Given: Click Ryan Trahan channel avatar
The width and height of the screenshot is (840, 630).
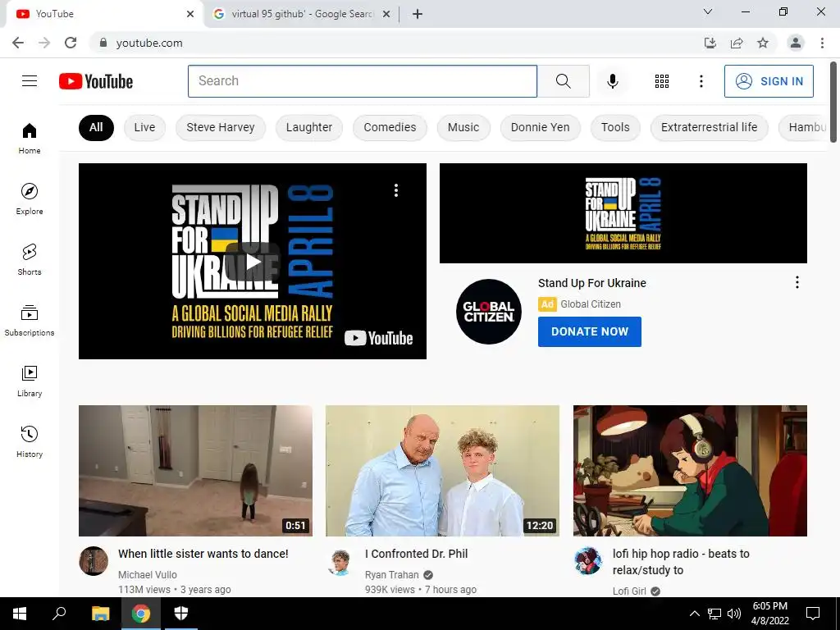Looking at the screenshot, I should [x=340, y=561].
